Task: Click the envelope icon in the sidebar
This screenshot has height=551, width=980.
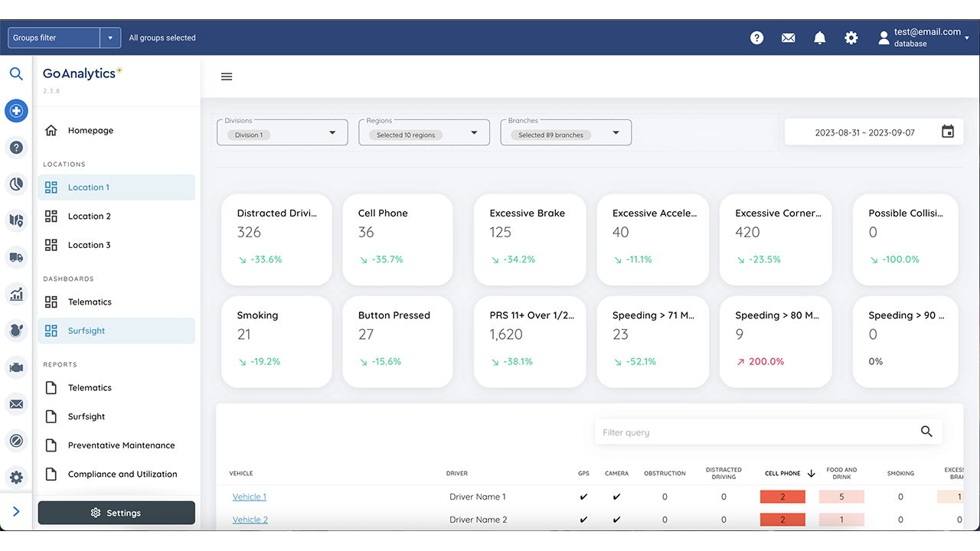Action: 16,404
